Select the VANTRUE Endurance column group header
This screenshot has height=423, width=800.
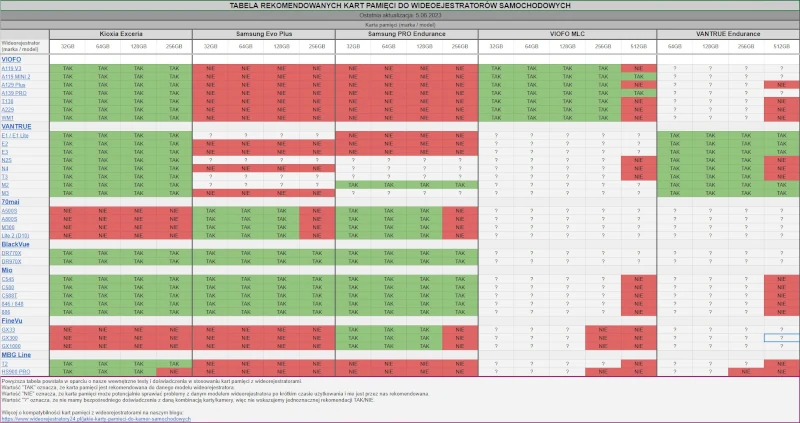coord(728,34)
